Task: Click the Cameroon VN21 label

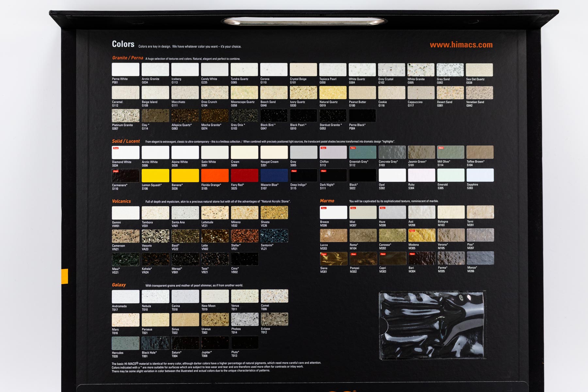Action: (x=118, y=247)
